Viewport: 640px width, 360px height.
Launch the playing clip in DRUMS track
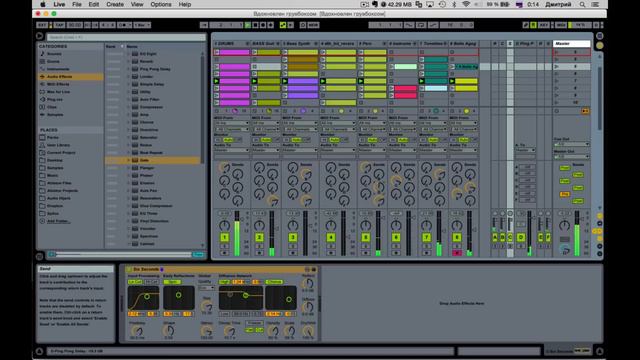(x=217, y=81)
